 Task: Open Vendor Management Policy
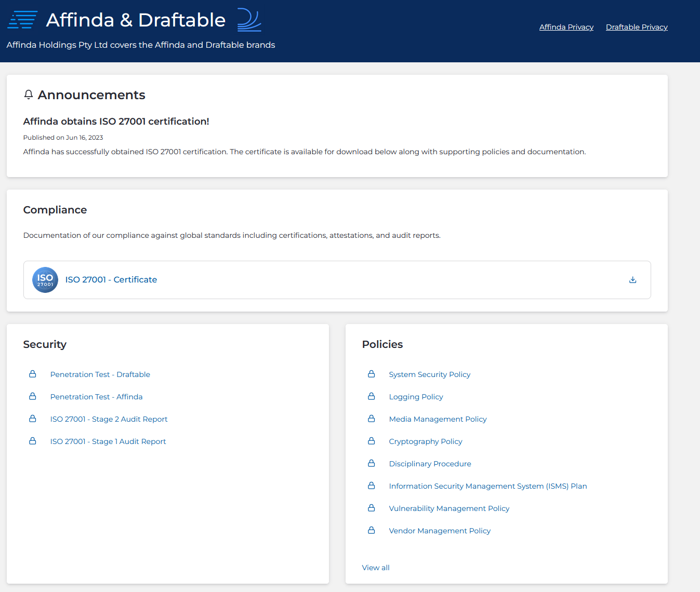click(440, 531)
